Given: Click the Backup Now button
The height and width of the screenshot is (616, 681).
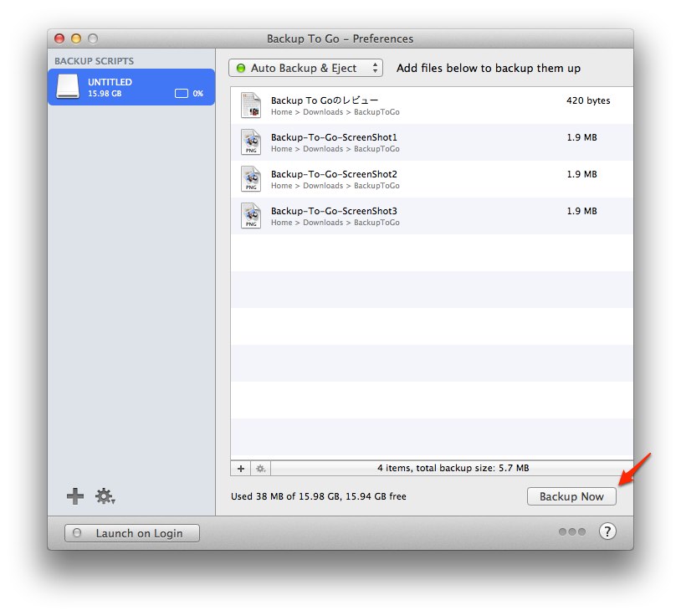Looking at the screenshot, I should pyautogui.click(x=571, y=496).
